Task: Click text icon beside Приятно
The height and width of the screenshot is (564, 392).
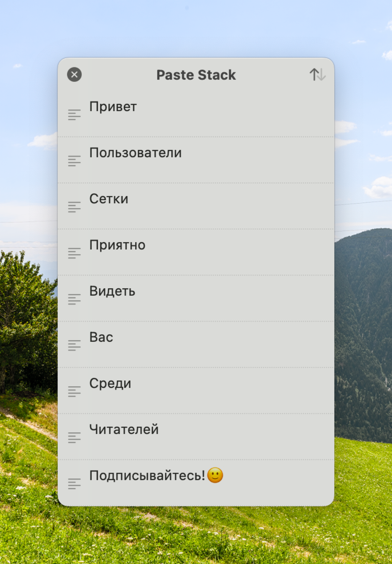Action: coord(74,253)
